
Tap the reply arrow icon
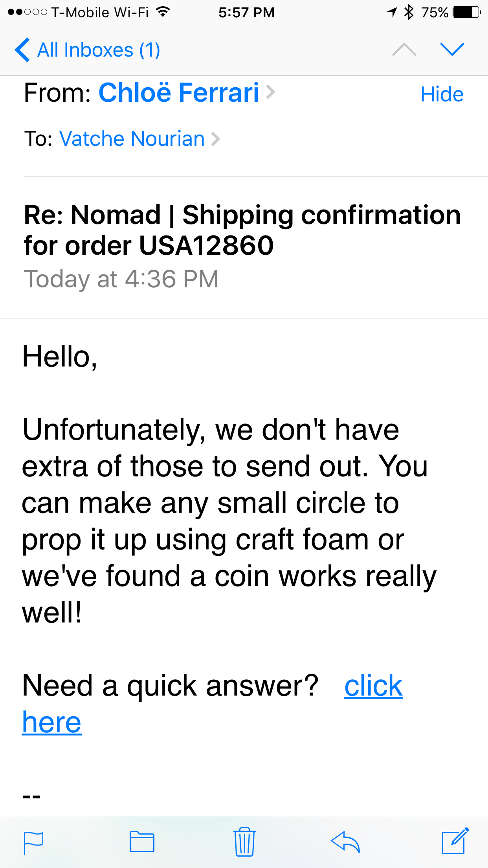click(x=345, y=842)
